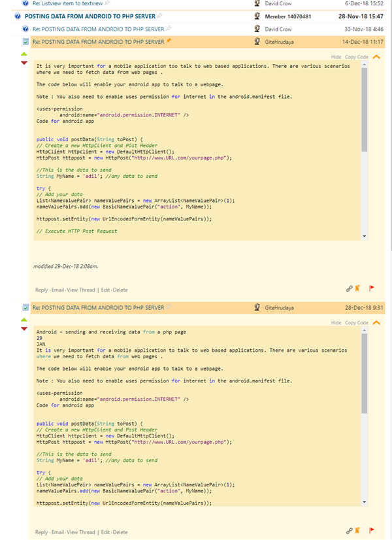Hide the first code block
This screenshot has width=392, height=540.
pyautogui.click(x=336, y=57)
